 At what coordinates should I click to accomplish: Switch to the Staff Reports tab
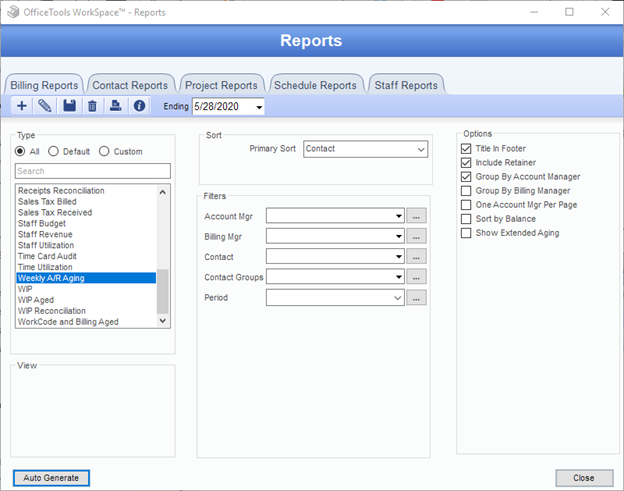click(x=406, y=85)
